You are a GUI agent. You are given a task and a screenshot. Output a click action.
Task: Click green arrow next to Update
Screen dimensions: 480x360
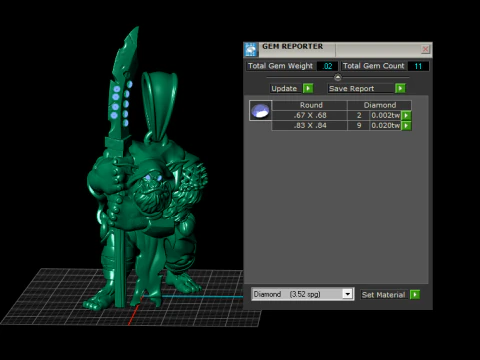tap(308, 88)
